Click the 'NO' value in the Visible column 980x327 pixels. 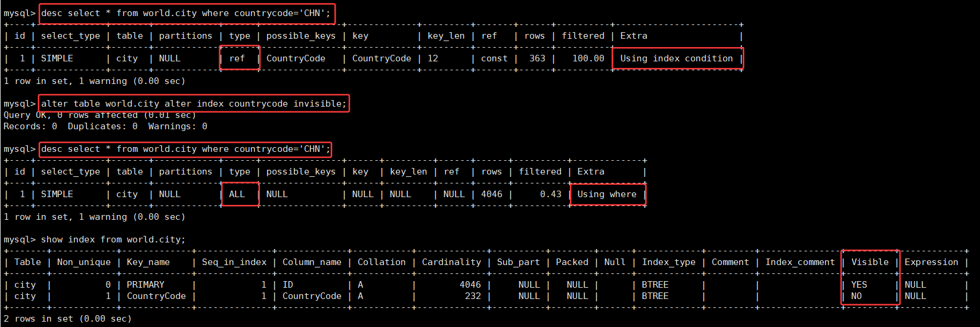pyautogui.click(x=856, y=296)
